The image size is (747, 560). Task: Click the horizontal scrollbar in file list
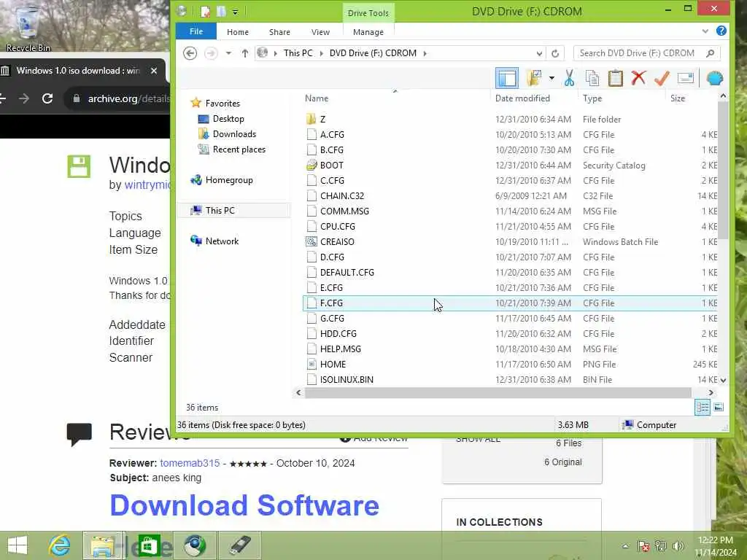coord(498,393)
